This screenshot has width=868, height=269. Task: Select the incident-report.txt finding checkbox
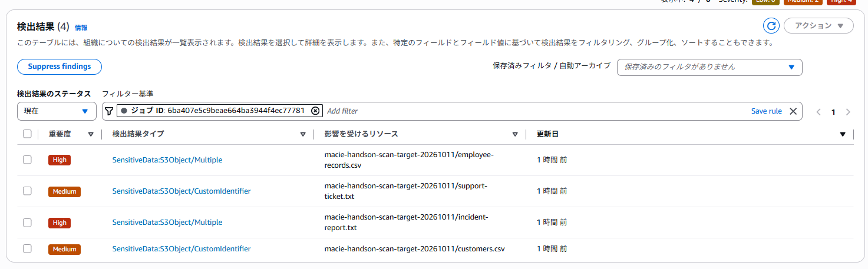[27, 222]
